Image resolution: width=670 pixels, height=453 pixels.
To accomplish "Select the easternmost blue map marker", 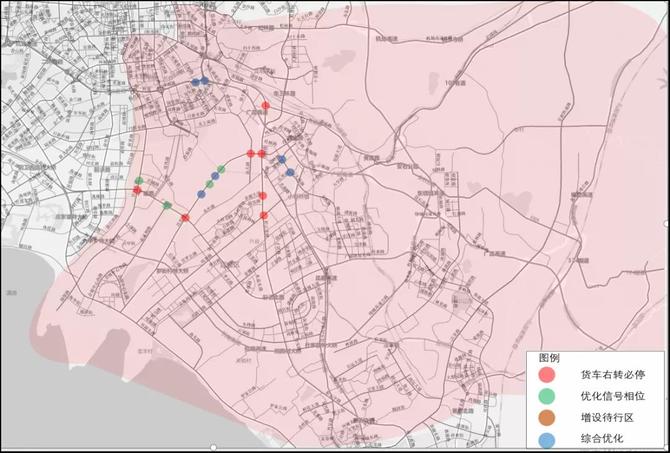I will coord(290,172).
